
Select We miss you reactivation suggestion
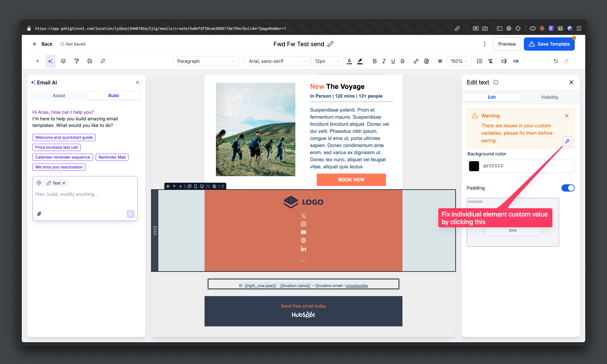(x=59, y=167)
